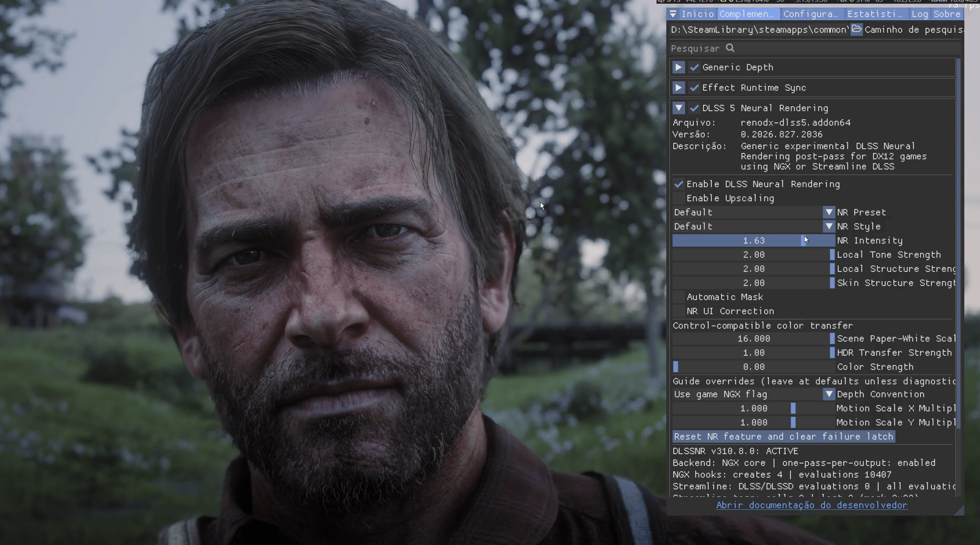This screenshot has width=980, height=545.
Task: Click the renodx-dlss5.addon64 file name
Action: point(796,123)
